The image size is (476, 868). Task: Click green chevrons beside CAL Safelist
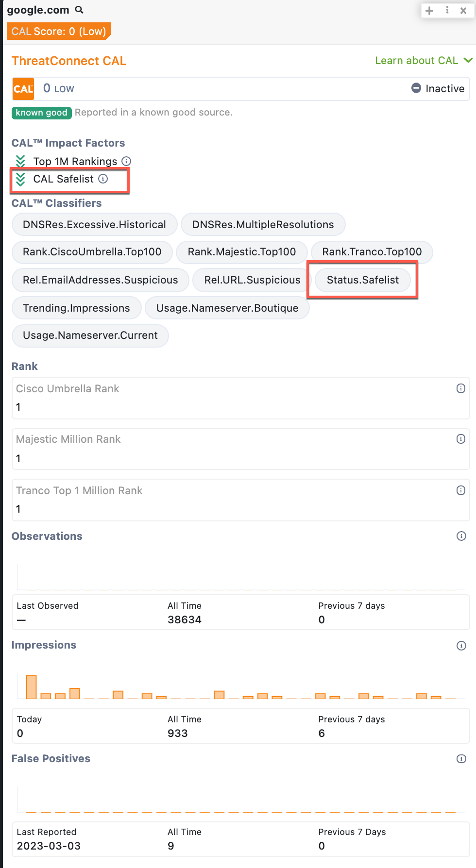20,179
